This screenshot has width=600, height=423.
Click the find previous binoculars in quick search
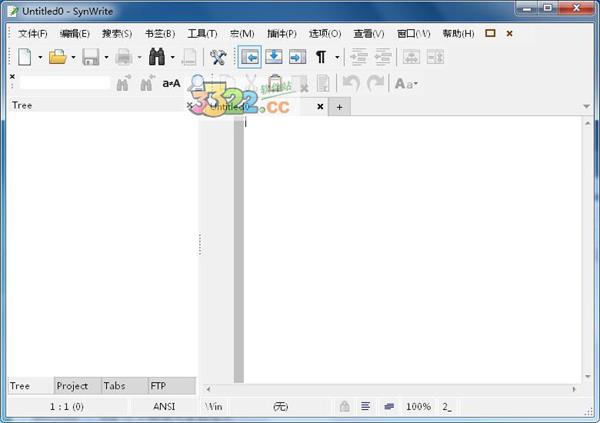[x=147, y=83]
